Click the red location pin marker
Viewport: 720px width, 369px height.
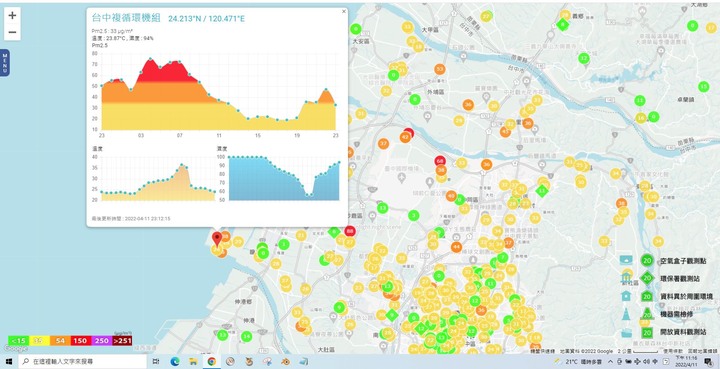click(217, 239)
